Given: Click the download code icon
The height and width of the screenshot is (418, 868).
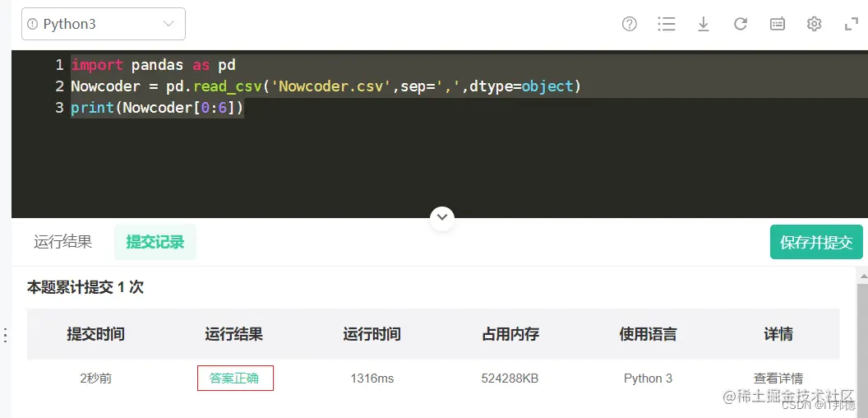Looking at the screenshot, I should click(704, 24).
